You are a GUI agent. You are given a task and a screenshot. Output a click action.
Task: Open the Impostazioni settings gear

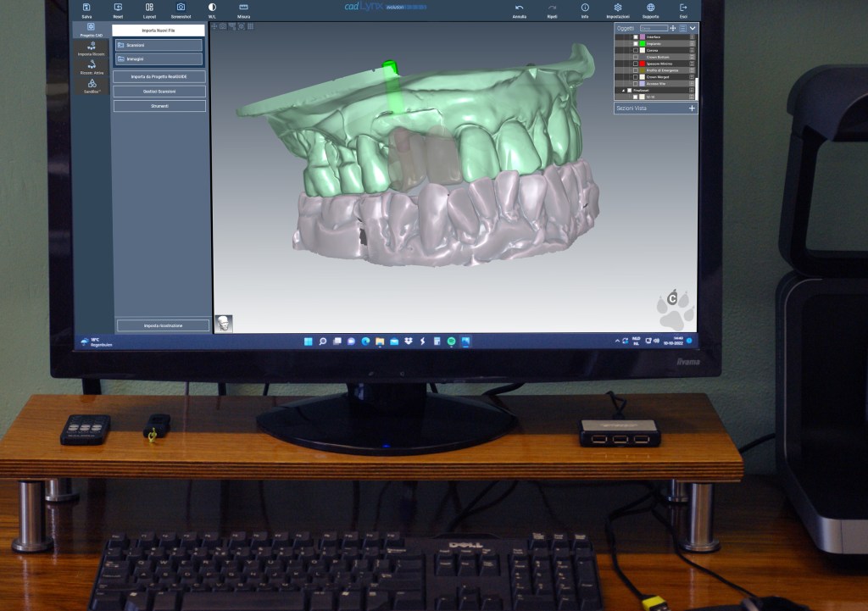[618, 8]
